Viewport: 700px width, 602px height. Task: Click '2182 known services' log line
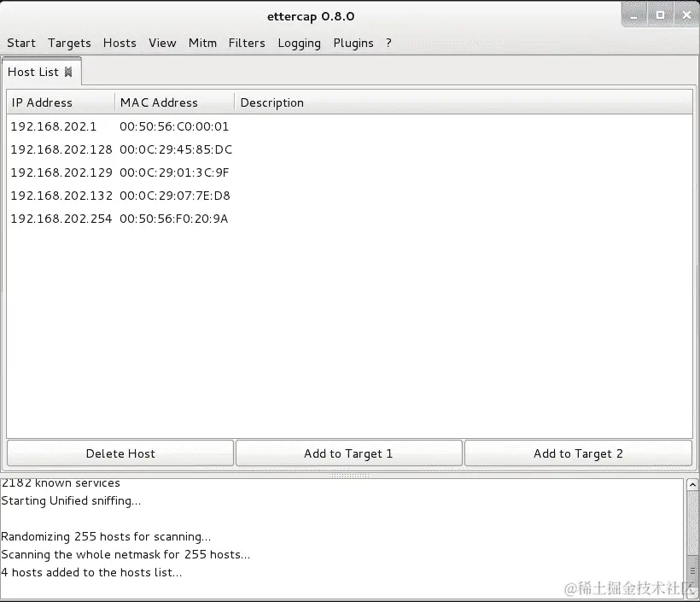(x=61, y=483)
